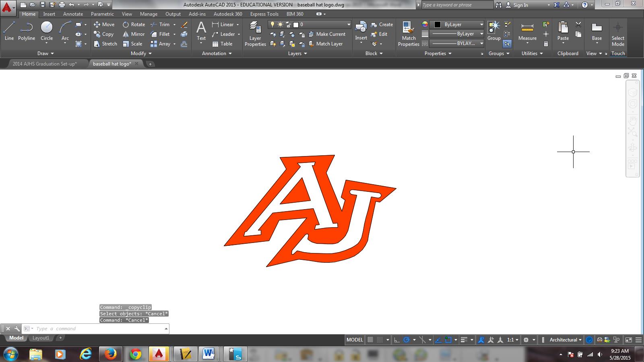Open the 1:1 annotation scale dropdown

(x=512, y=340)
